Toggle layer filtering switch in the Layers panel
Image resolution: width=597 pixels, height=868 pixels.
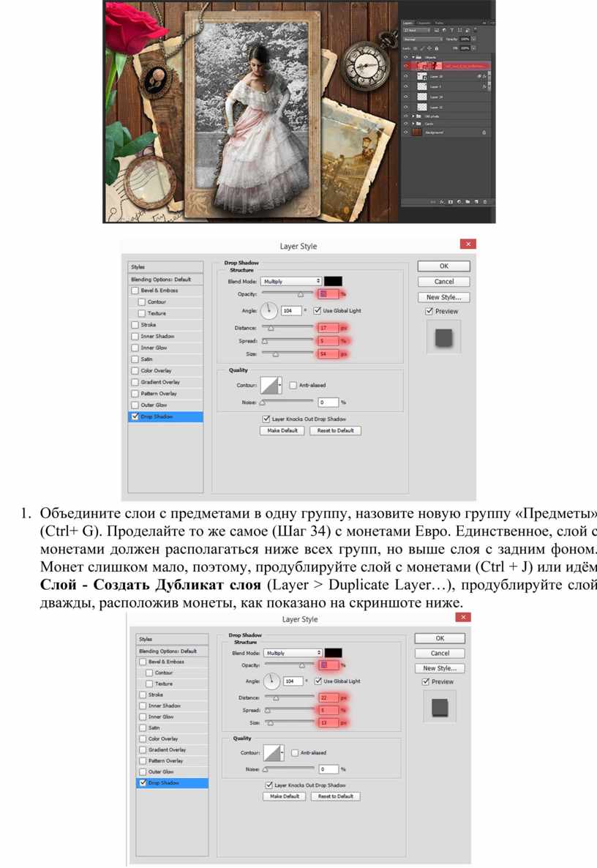pyautogui.click(x=476, y=29)
